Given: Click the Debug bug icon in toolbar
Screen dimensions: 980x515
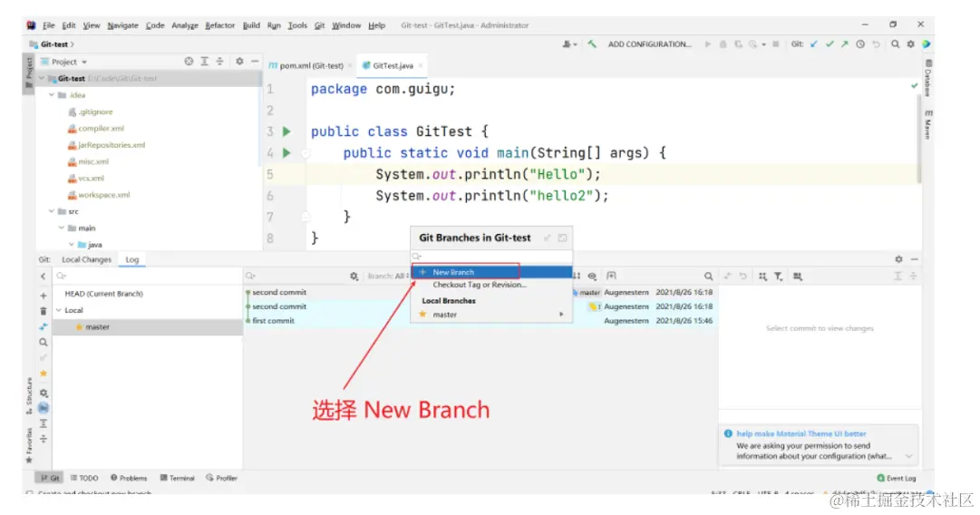Looking at the screenshot, I should tap(723, 44).
